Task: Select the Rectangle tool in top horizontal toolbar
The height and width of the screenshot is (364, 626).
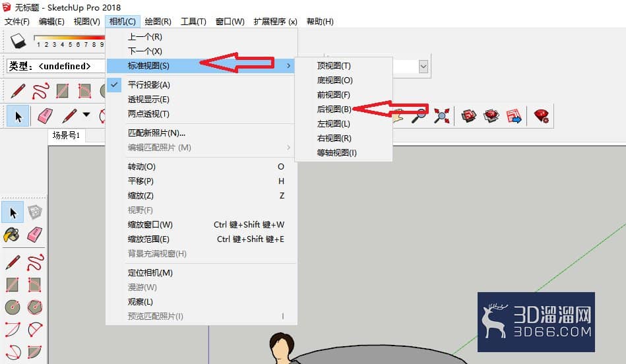Action: pyautogui.click(x=62, y=91)
